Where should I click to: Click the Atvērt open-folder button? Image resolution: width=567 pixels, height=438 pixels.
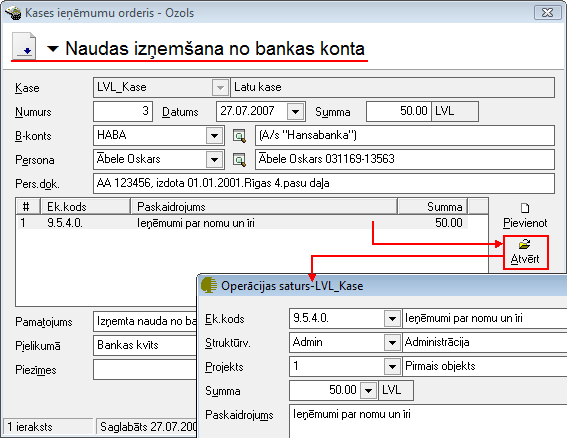coord(526,252)
